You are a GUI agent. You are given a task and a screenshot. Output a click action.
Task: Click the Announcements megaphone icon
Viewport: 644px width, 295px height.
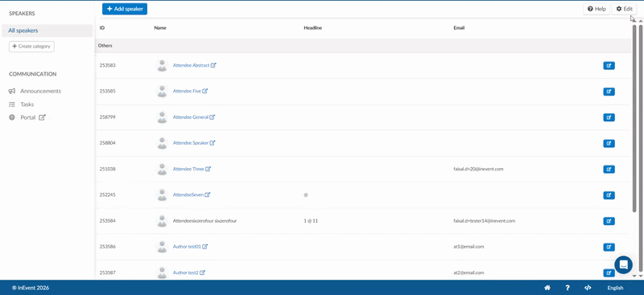coord(12,91)
